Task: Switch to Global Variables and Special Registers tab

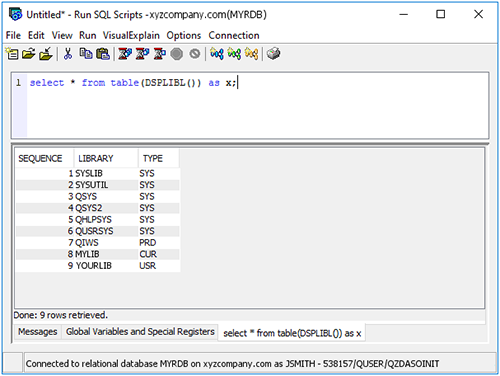Action: point(140,332)
